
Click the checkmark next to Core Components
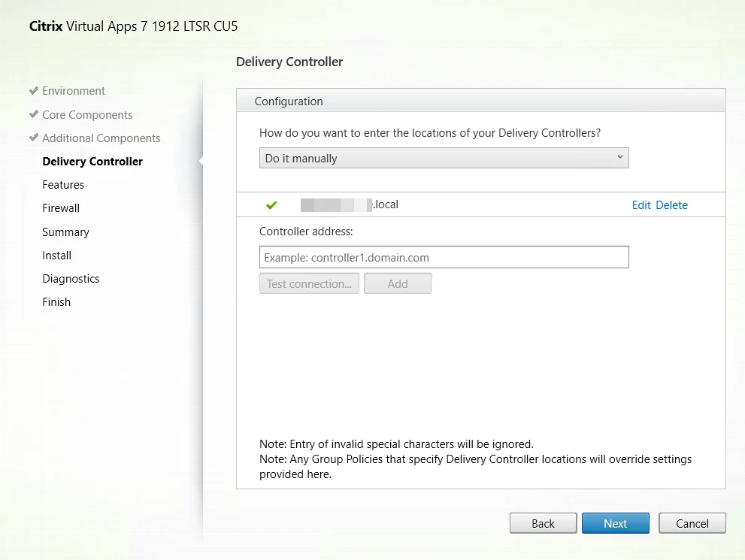(33, 114)
